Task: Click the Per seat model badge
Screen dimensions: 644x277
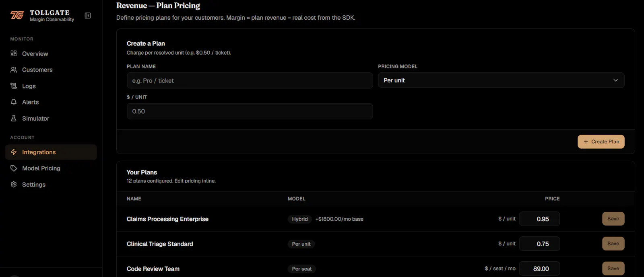Action: pos(302,269)
